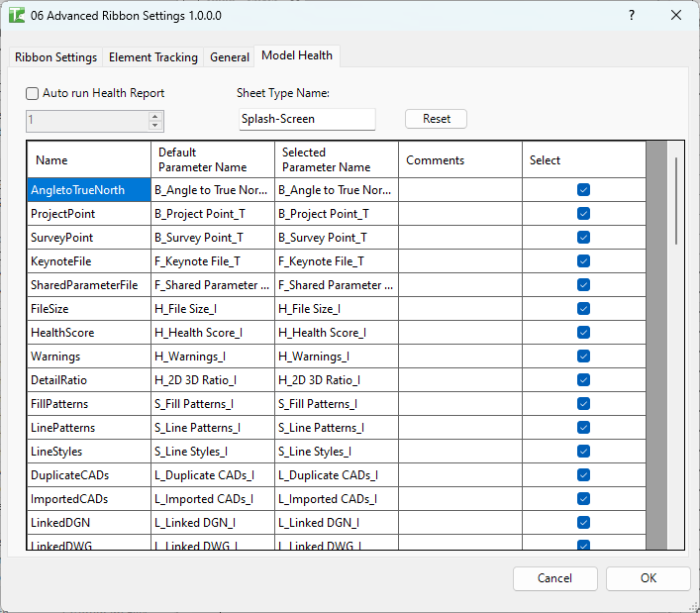The width and height of the screenshot is (700, 613).
Task: Click the spinner up arrow
Action: (154, 116)
